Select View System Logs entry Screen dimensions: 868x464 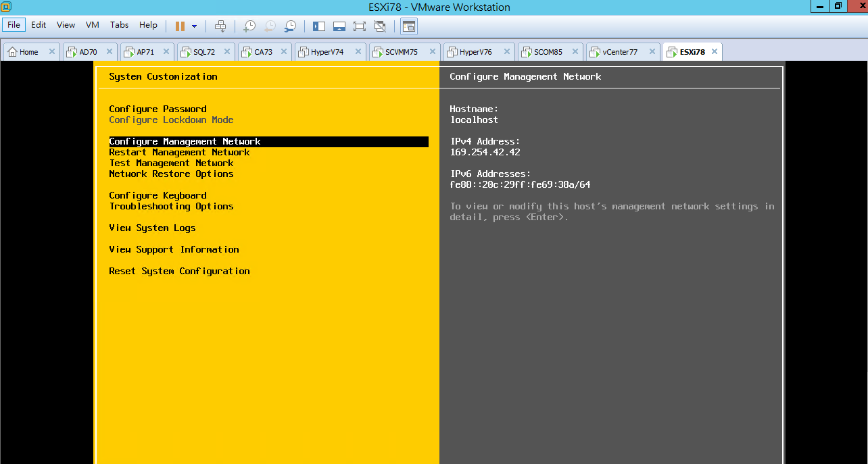pyautogui.click(x=152, y=228)
